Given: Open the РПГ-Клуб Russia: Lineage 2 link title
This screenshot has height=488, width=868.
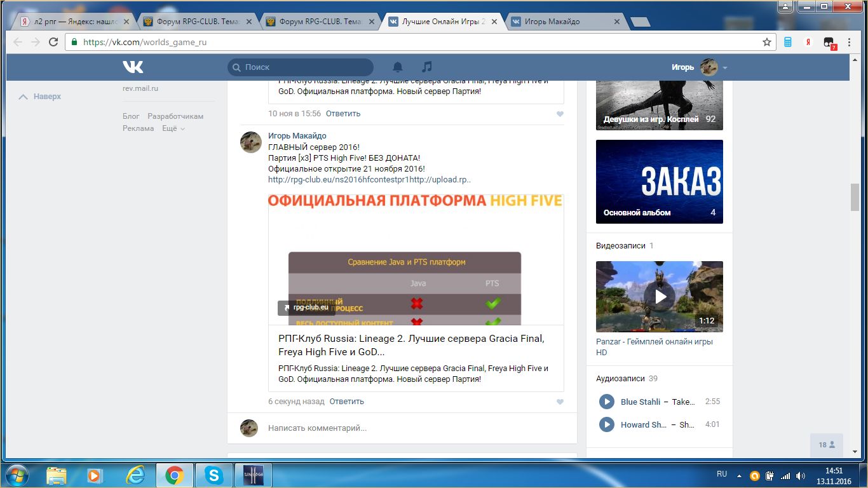Looking at the screenshot, I should [411, 345].
